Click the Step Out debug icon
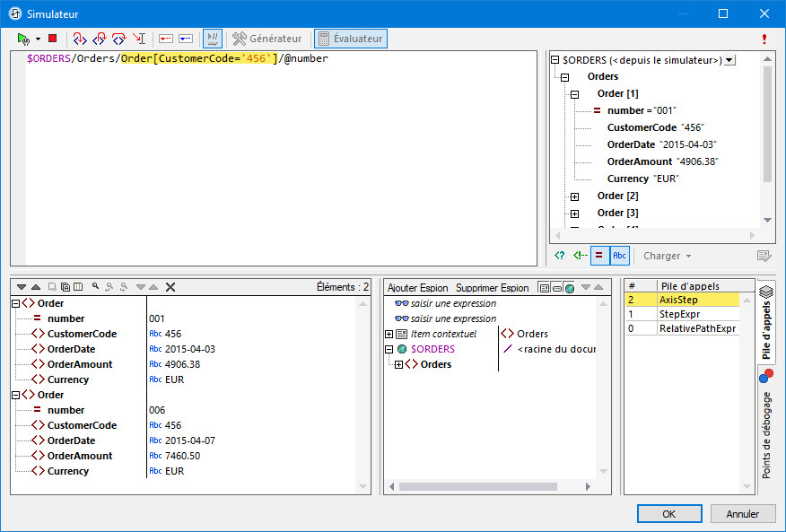786x532 pixels. click(100, 39)
